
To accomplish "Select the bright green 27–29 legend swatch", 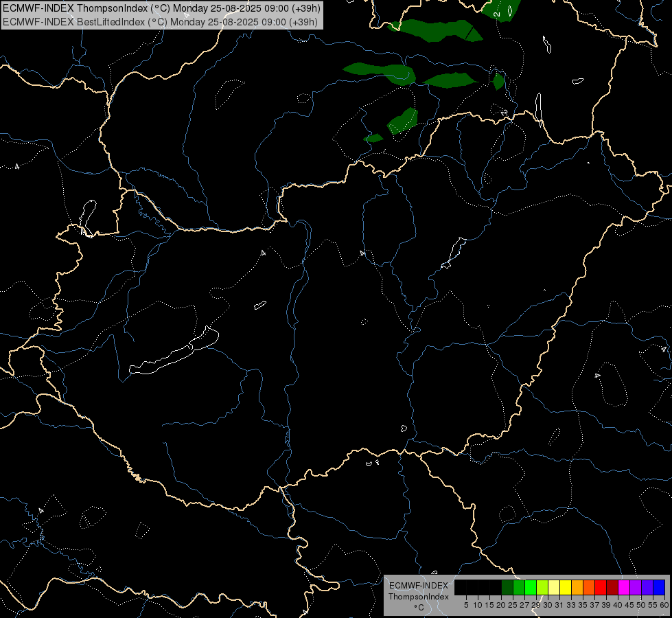I will point(531,587).
